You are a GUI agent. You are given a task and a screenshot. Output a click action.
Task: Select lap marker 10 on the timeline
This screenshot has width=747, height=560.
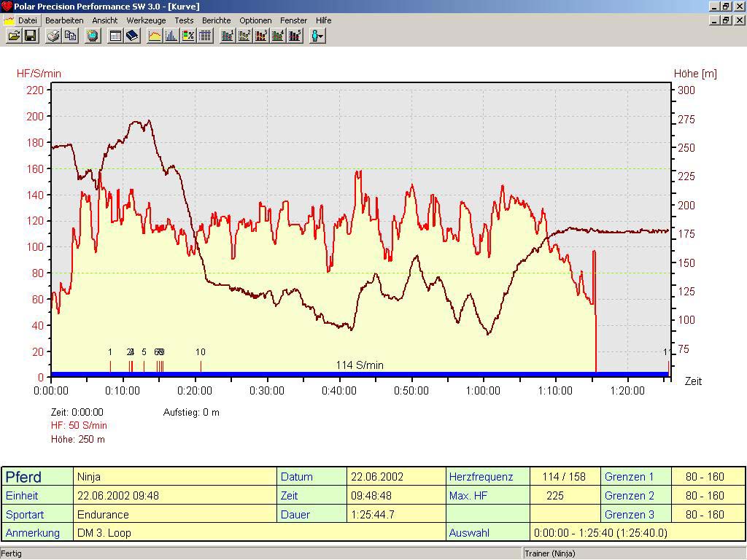pos(201,352)
